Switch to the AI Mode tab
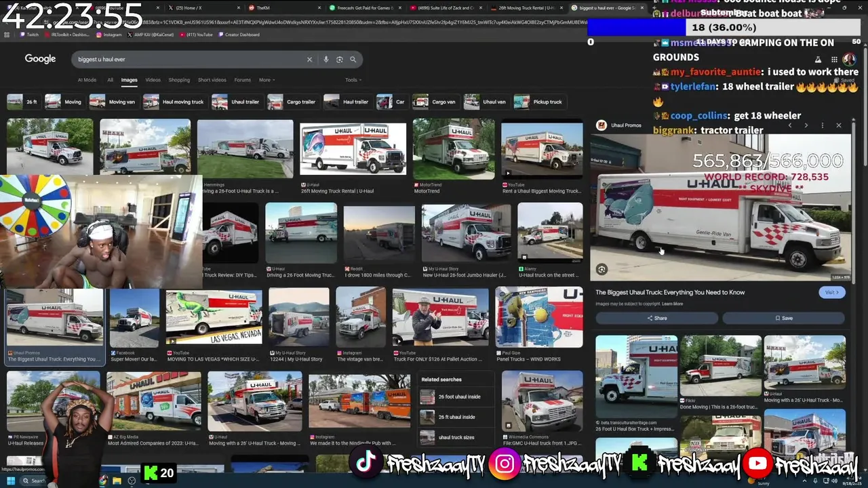Viewport: 868px width, 488px height. point(87,80)
